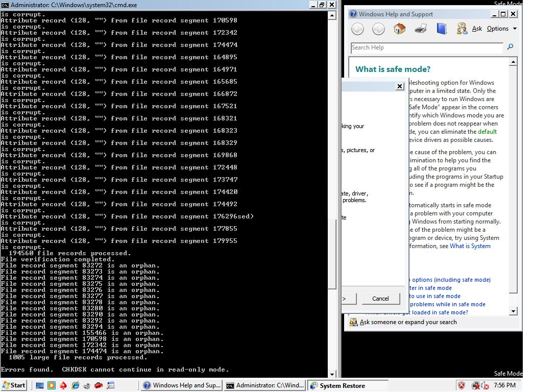Click Cancel in the System Restore dialog
Viewport: 558px width, 392px height.
tap(380, 299)
